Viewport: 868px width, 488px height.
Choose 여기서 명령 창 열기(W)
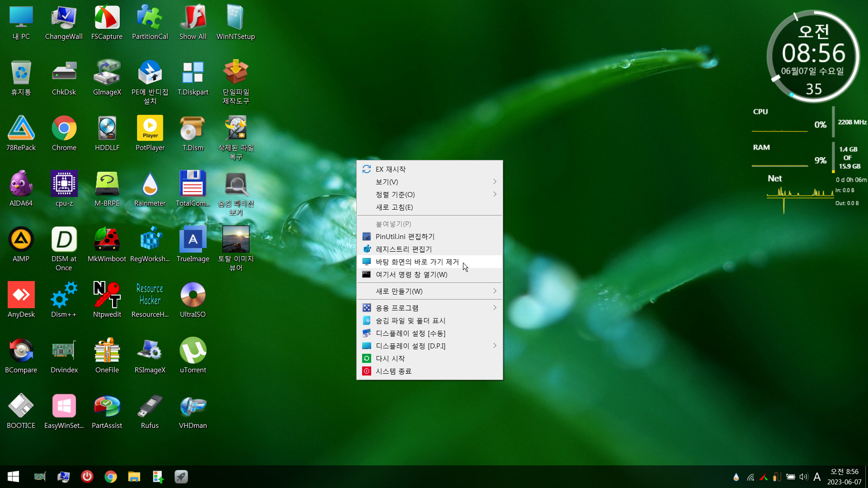coord(429,274)
